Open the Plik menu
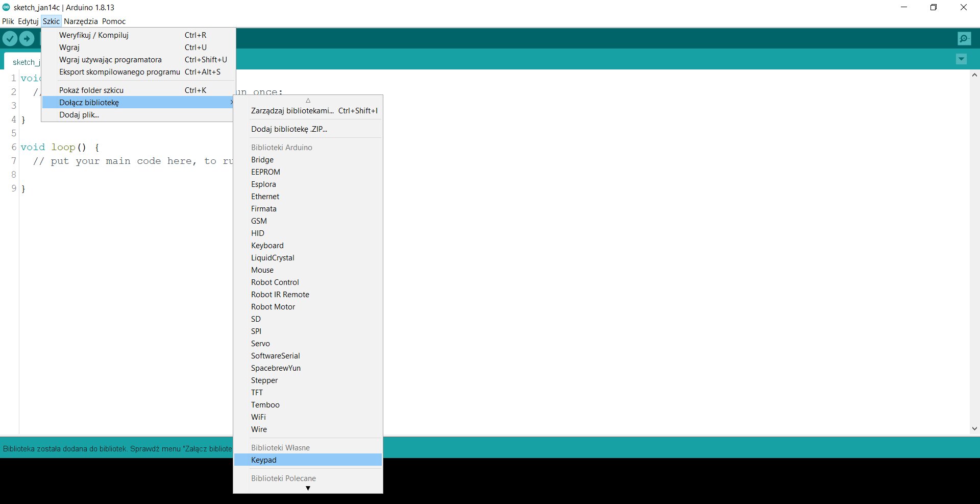The width and height of the screenshot is (980, 504). click(8, 21)
